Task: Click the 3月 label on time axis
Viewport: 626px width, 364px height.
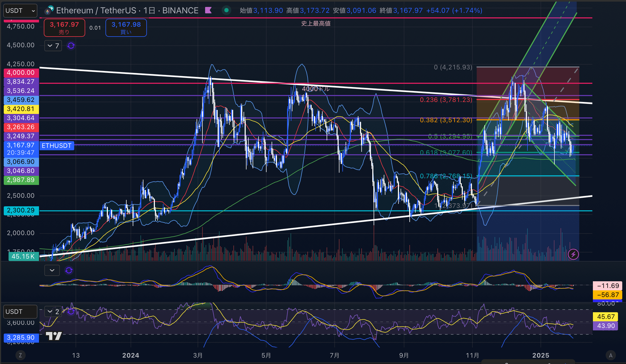Action: pos(198,355)
